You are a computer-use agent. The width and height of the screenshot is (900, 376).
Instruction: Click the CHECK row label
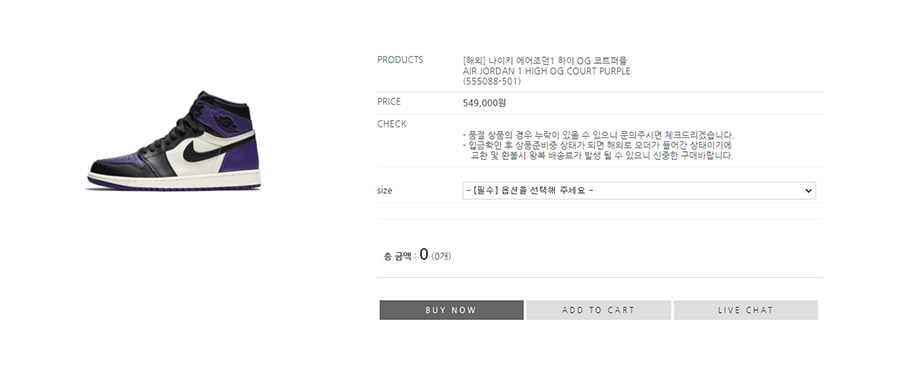coord(391,124)
